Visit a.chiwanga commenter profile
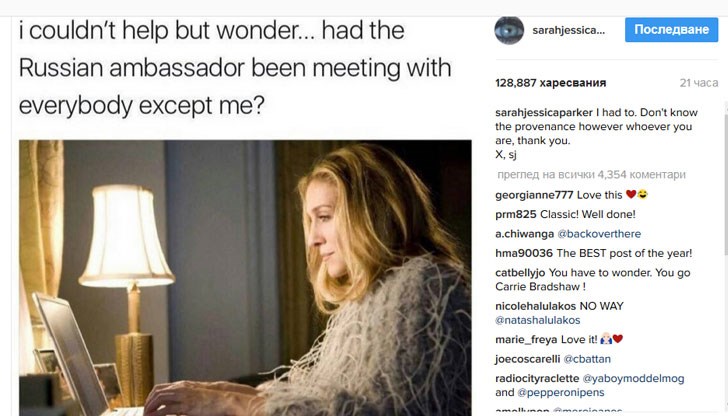This screenshot has width=728, height=416. pyautogui.click(x=524, y=234)
